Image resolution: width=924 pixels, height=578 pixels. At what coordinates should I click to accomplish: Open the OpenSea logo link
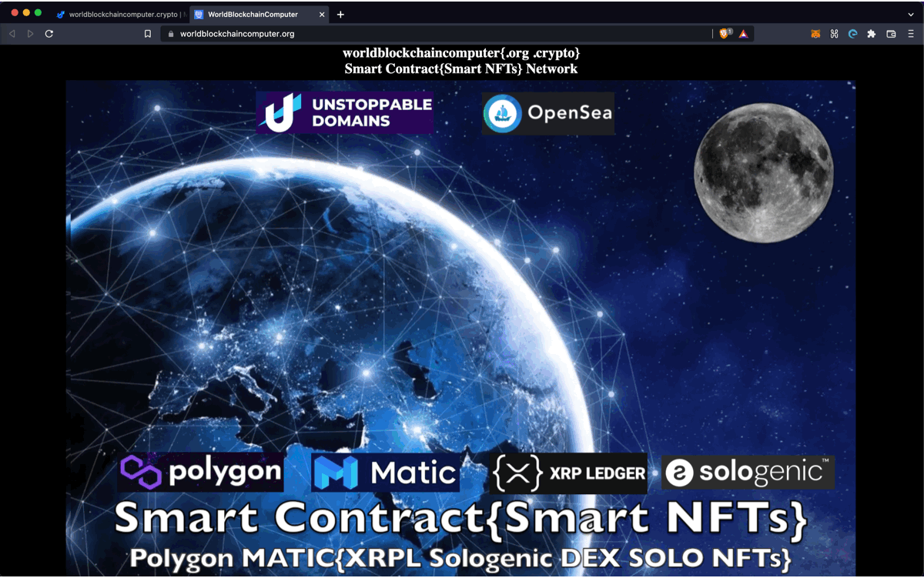pos(548,114)
